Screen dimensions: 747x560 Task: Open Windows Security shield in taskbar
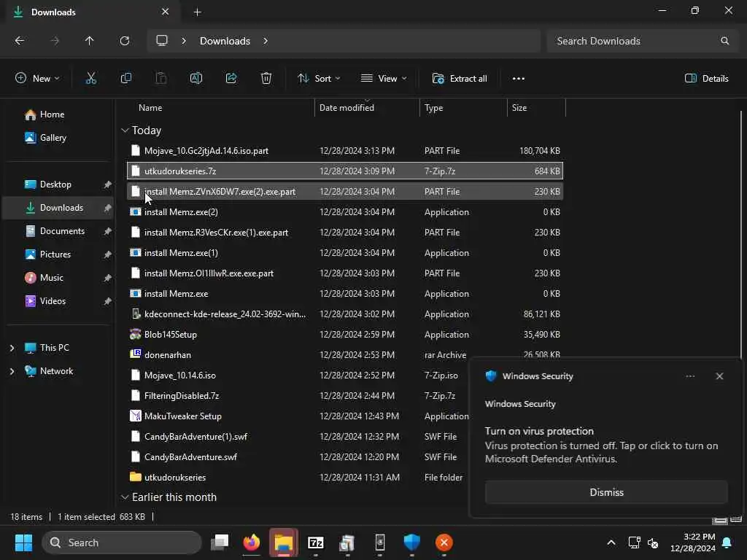pyautogui.click(x=411, y=542)
